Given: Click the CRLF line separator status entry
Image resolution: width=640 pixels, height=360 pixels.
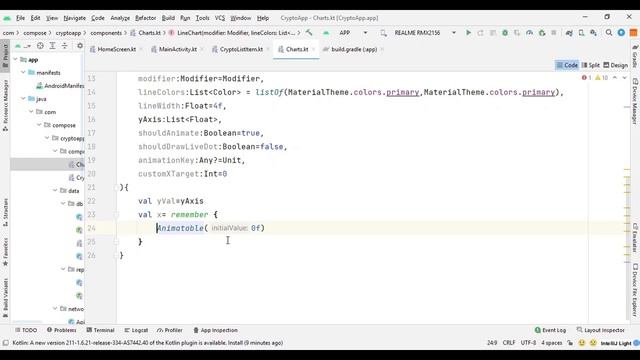Looking at the screenshot, I should click(509, 343).
